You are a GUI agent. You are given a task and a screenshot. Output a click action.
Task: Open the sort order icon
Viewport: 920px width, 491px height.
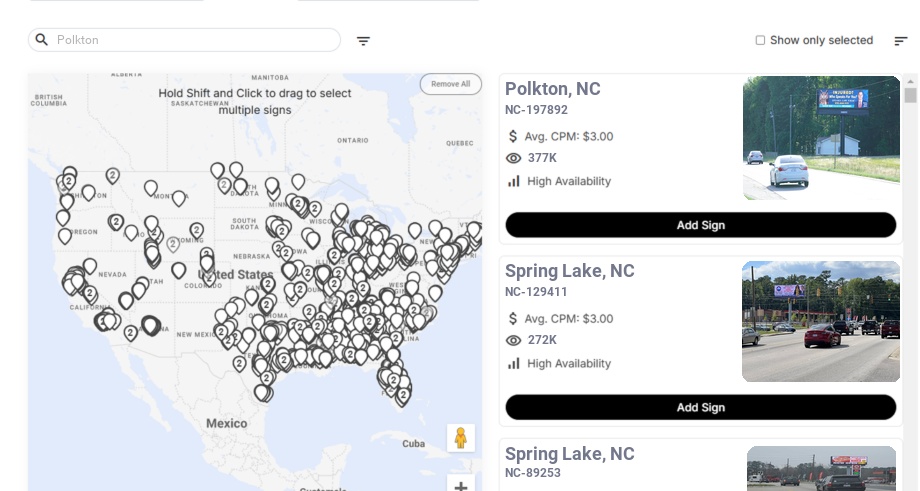[901, 41]
